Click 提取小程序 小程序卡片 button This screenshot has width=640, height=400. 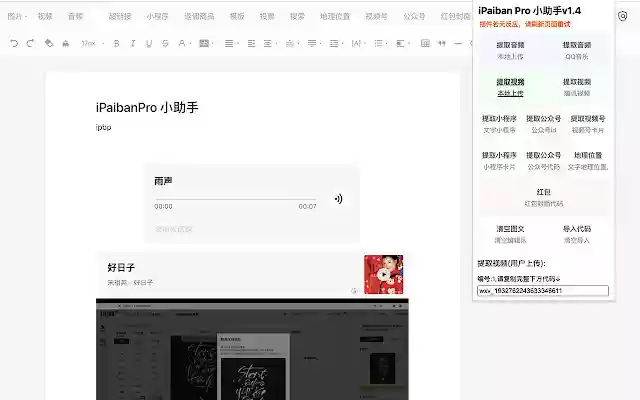tap(499, 161)
